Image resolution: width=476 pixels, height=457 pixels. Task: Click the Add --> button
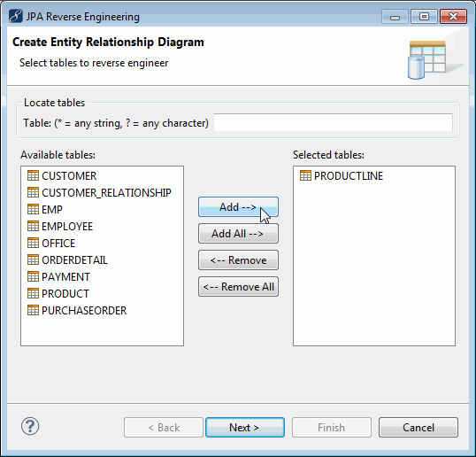click(238, 207)
